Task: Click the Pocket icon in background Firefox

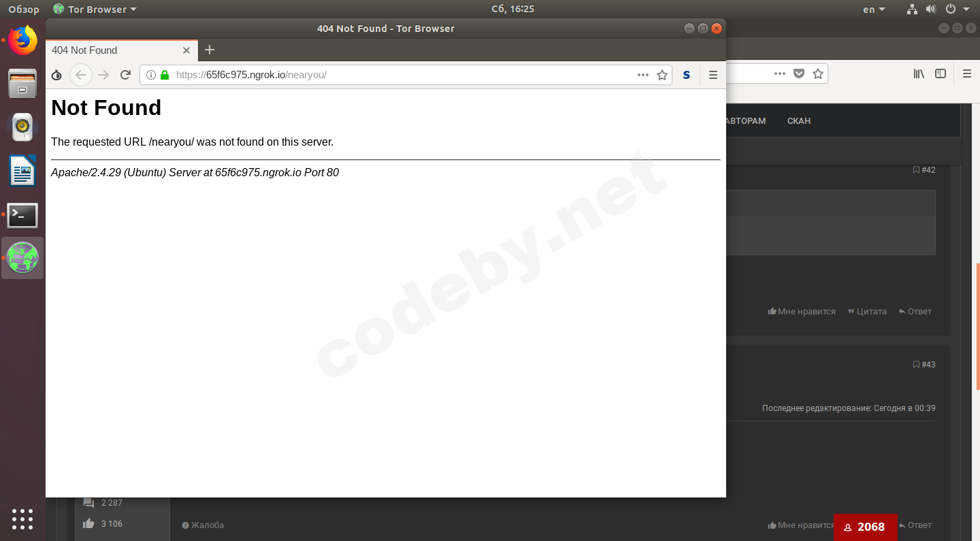Action: pos(800,73)
